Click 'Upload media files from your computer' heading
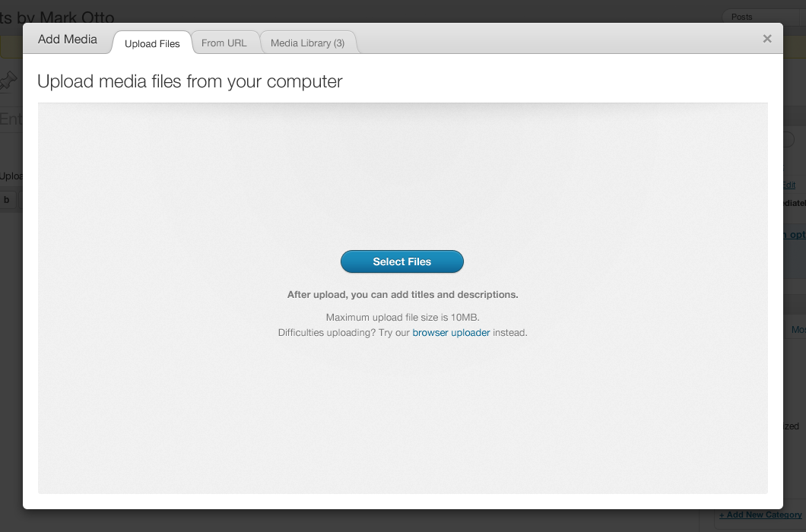Screen dimensions: 806x532 189,81
